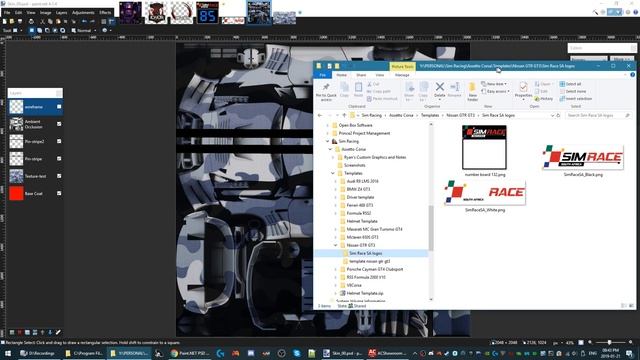Click Open file icon in paint.net toolbar

[x=12, y=21]
